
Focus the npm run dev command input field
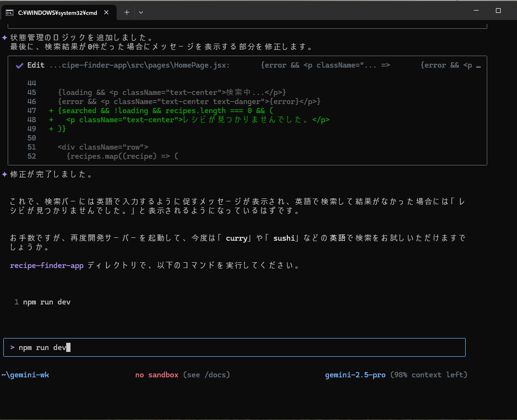240,347
